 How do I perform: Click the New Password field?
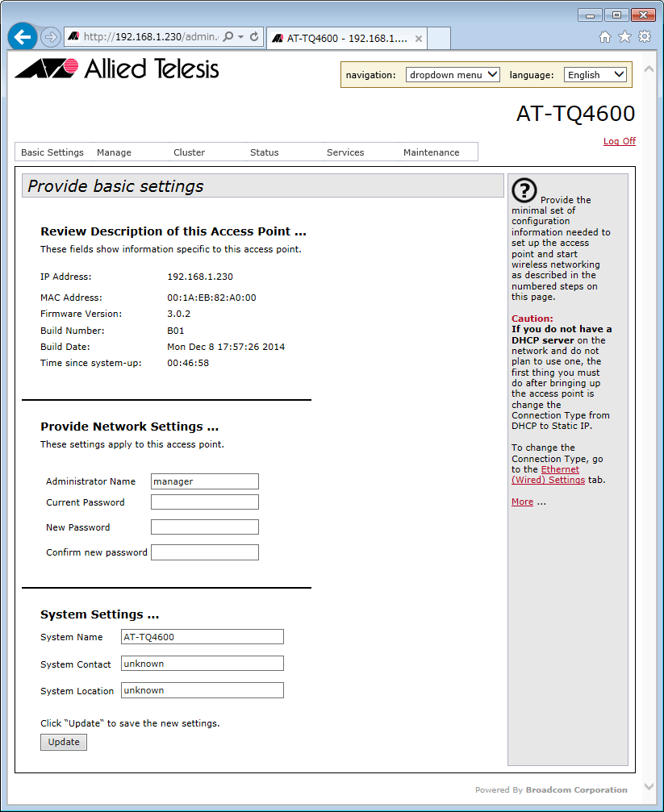[x=205, y=527]
